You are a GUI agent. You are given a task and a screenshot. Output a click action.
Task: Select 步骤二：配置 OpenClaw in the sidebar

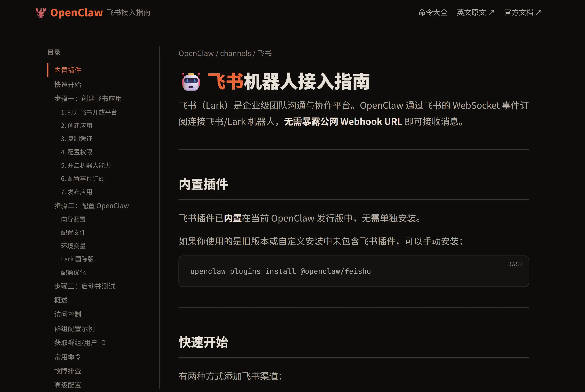91,206
